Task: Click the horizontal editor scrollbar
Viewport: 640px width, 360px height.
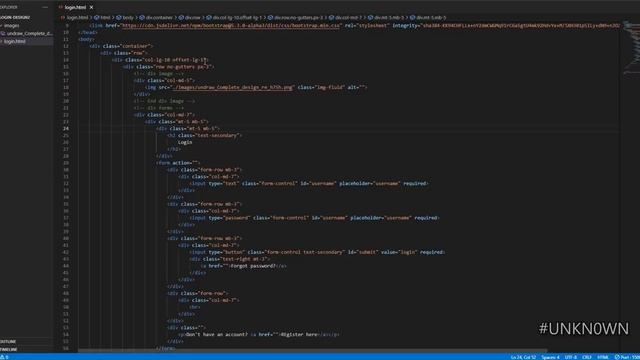Action: [312, 350]
